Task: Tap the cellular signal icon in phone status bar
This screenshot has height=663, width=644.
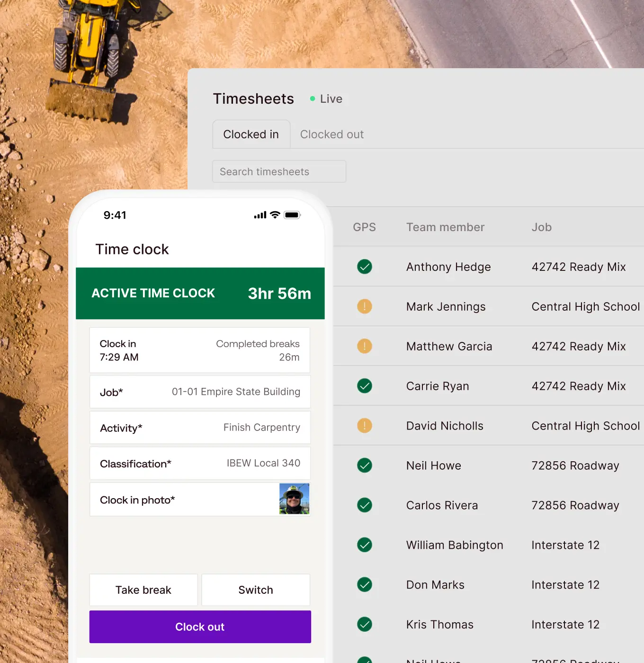Action: coord(260,215)
